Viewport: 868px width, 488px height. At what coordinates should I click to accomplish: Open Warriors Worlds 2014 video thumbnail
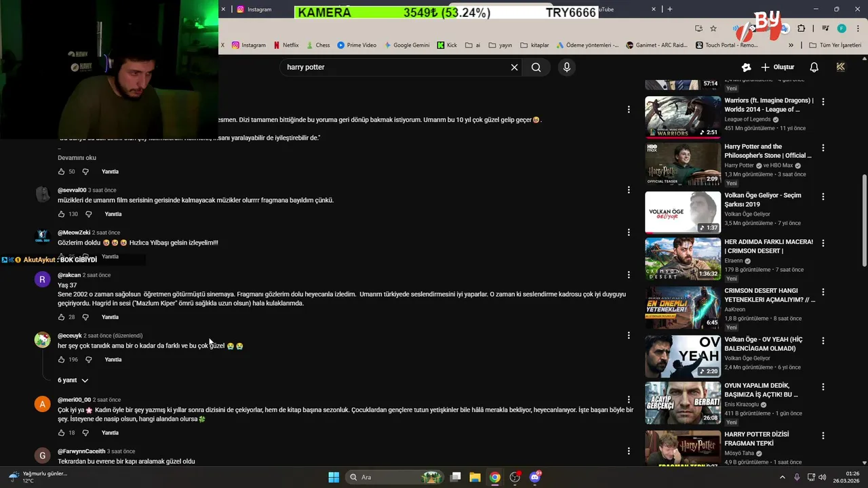pyautogui.click(x=683, y=117)
